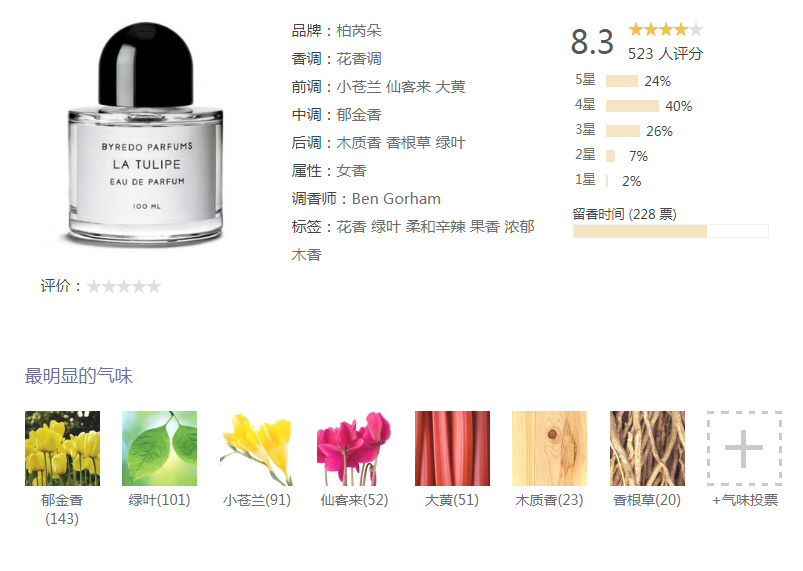The height and width of the screenshot is (571, 803).
Task: Select the 大黄(51) rhubarb picture
Action: point(452,448)
